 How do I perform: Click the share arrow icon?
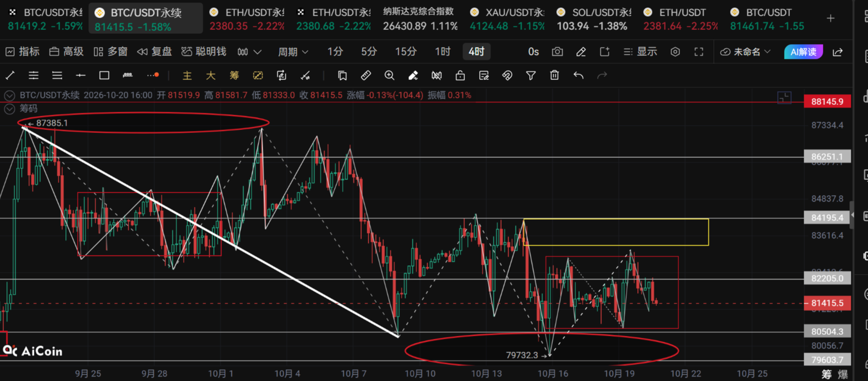point(838,52)
